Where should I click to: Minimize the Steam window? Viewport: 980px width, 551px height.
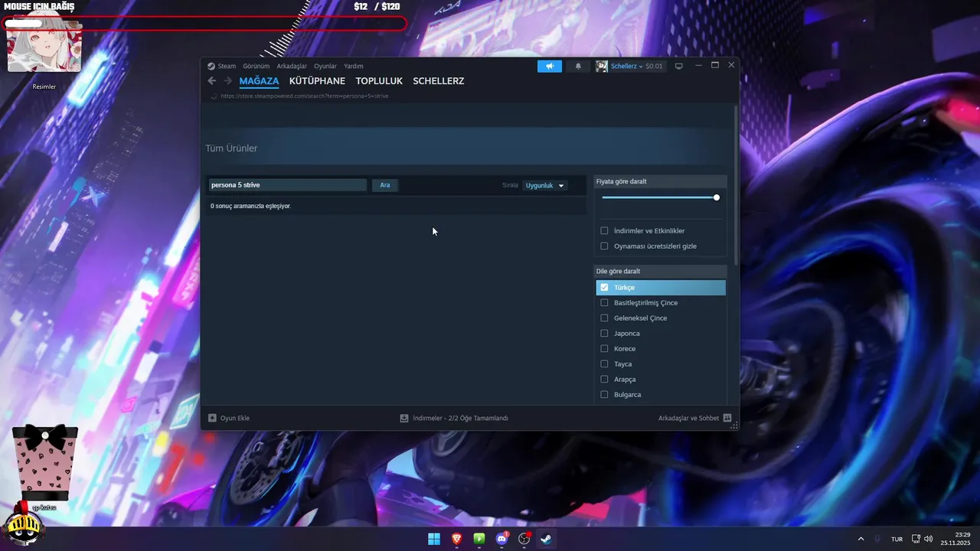pos(698,65)
